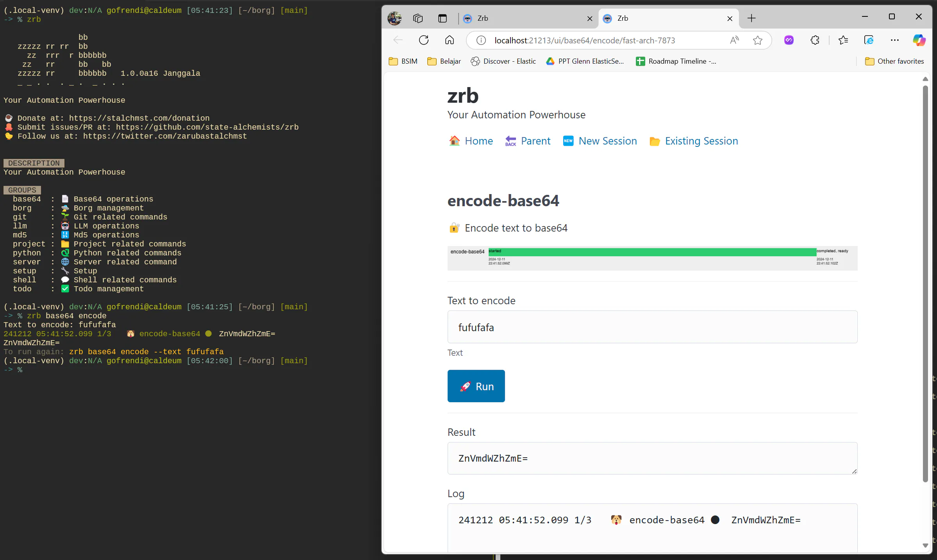The image size is (937, 560).
Task: Open the Extensions puzzle icon
Action: (x=815, y=40)
